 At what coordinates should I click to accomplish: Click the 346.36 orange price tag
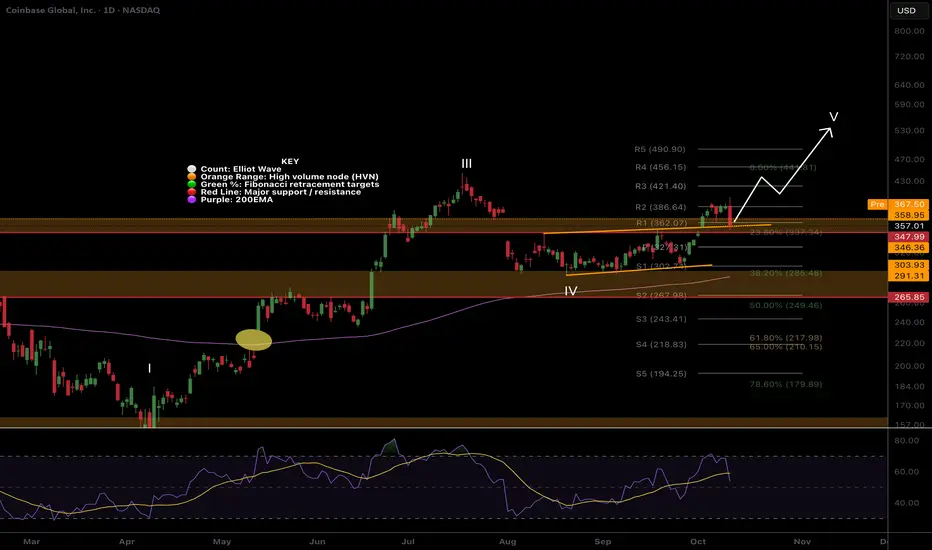tap(909, 247)
